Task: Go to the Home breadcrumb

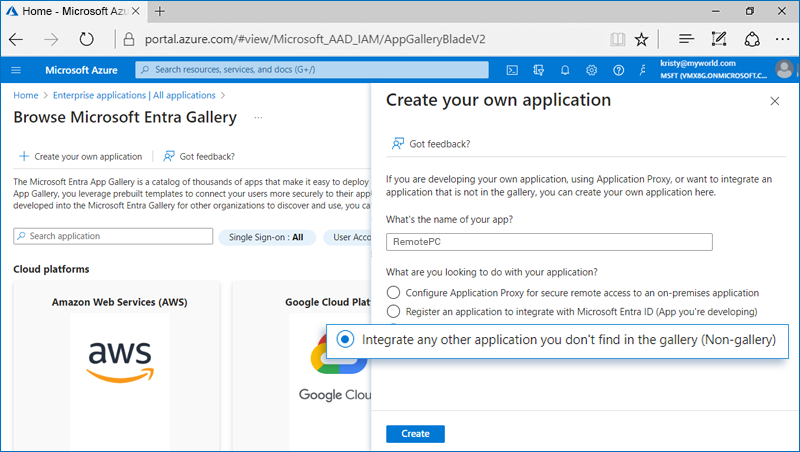Action: click(25, 95)
